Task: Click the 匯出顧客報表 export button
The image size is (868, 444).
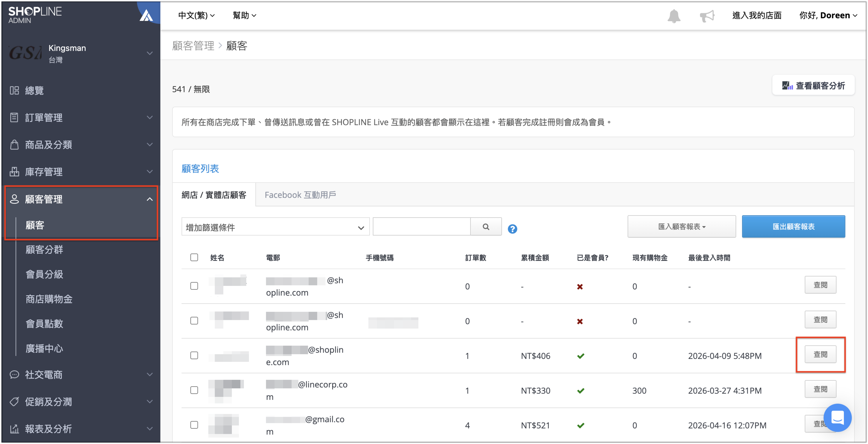Action: click(793, 227)
